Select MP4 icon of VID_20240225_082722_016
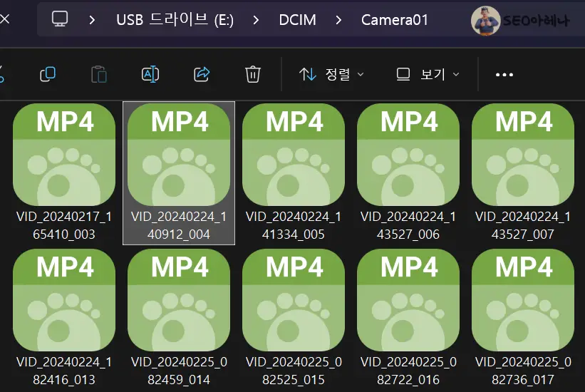The image size is (585, 392). tap(408, 300)
